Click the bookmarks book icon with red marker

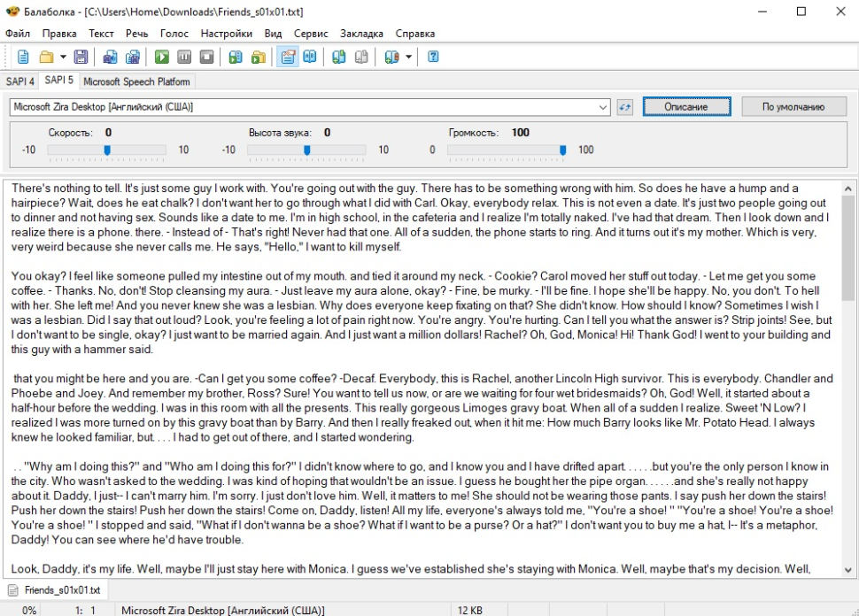[x=391, y=57]
